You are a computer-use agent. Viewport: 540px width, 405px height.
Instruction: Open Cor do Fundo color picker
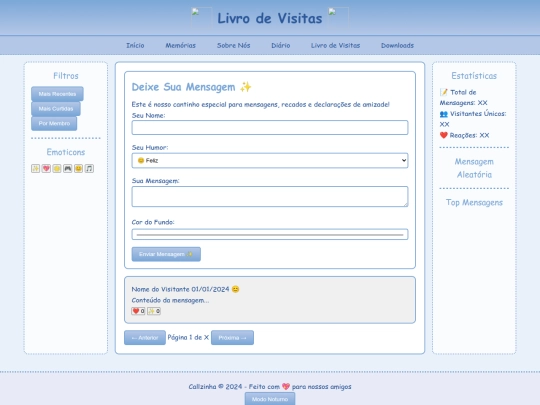[270, 235]
